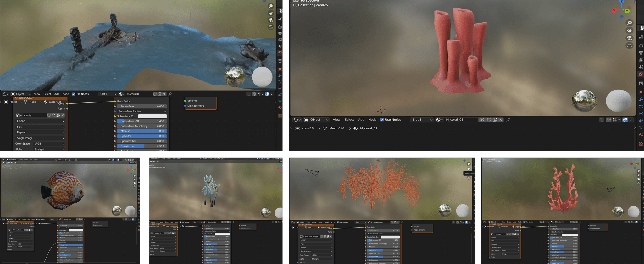Open the Single Image source dropdown in shipwreck node

click(40, 138)
